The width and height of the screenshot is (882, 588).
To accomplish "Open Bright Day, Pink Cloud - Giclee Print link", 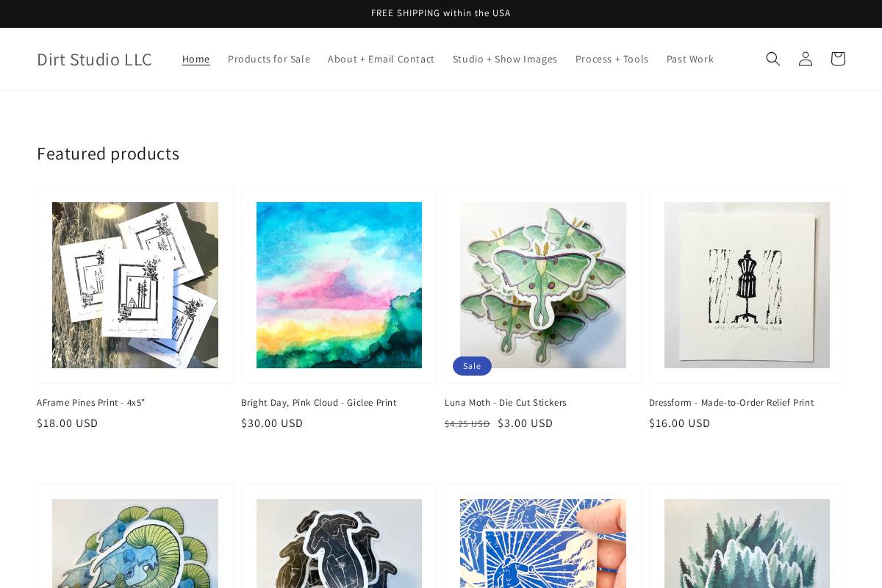I will point(318,403).
